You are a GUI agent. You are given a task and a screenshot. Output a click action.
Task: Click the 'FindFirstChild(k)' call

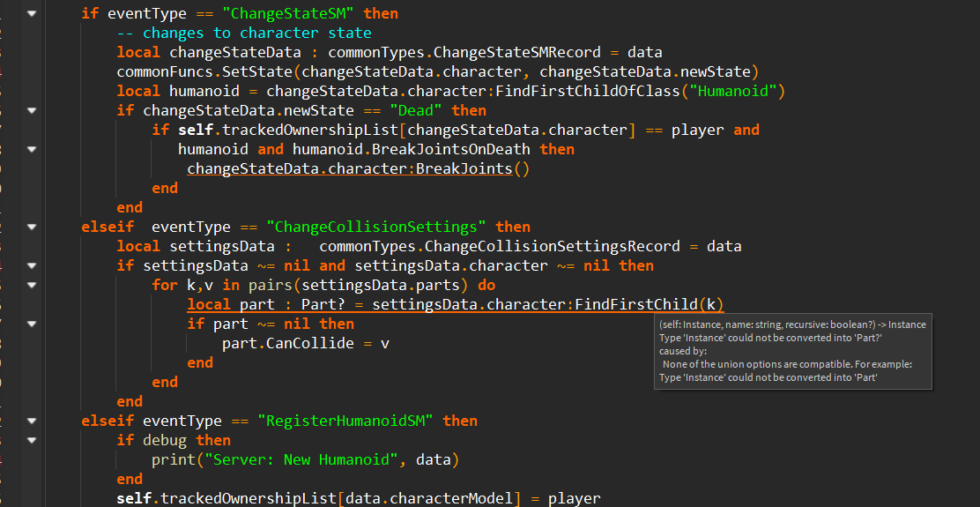(x=650, y=304)
